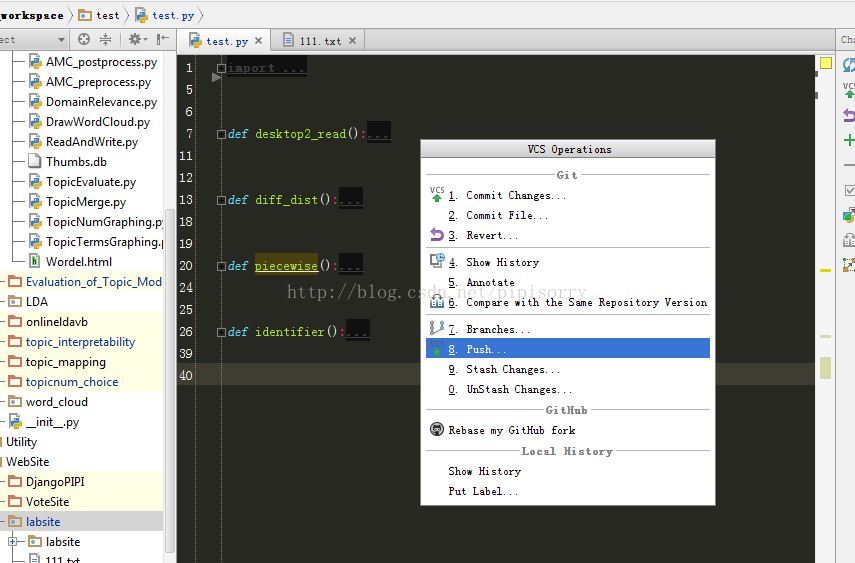The width and height of the screenshot is (855, 563).
Task: Expand the folded identifier function
Action: (x=221, y=332)
